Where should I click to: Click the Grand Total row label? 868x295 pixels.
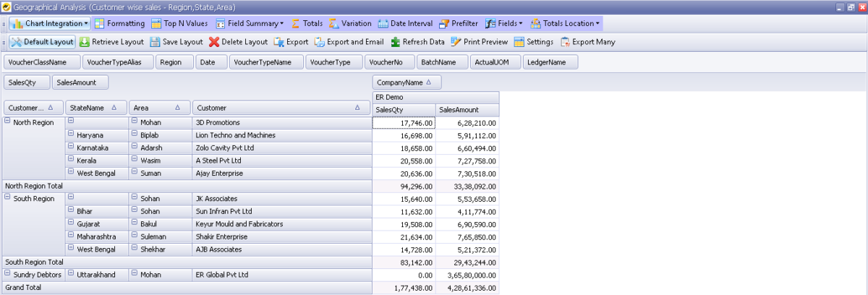[187, 288]
